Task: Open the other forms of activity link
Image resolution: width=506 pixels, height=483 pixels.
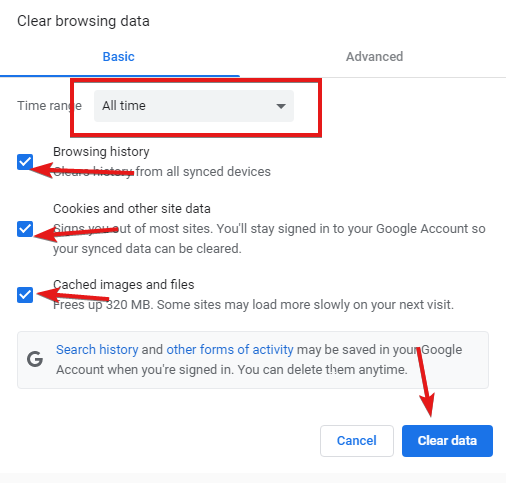Action: point(230,350)
